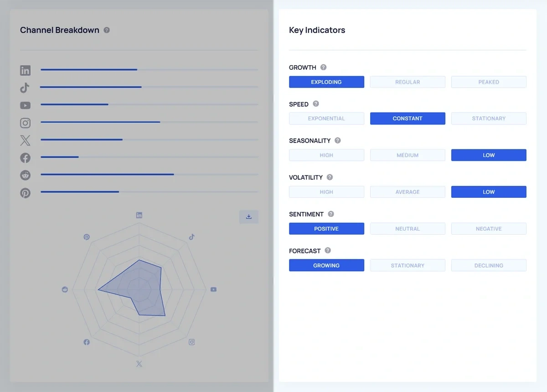Open the Growth indicator help tooltip

[x=323, y=67]
